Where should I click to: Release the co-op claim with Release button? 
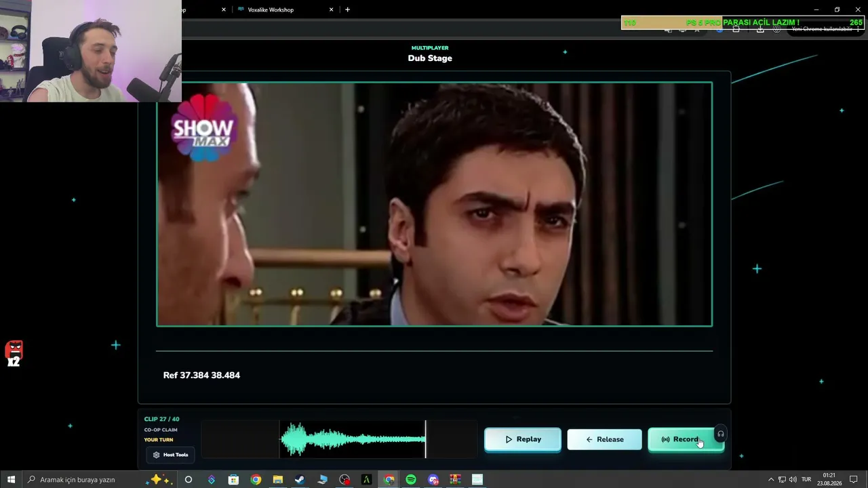604,439
